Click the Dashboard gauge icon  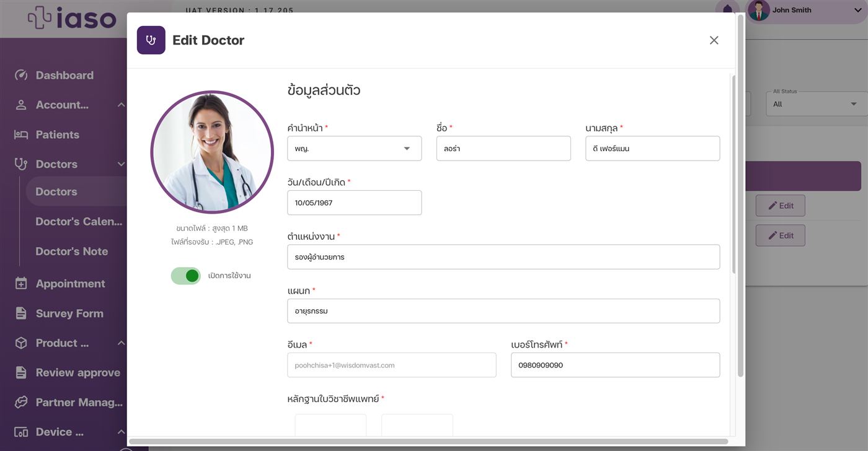pyautogui.click(x=21, y=75)
